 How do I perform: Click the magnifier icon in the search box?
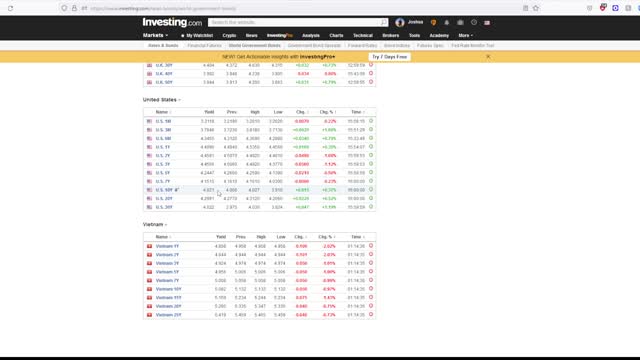coord(383,22)
